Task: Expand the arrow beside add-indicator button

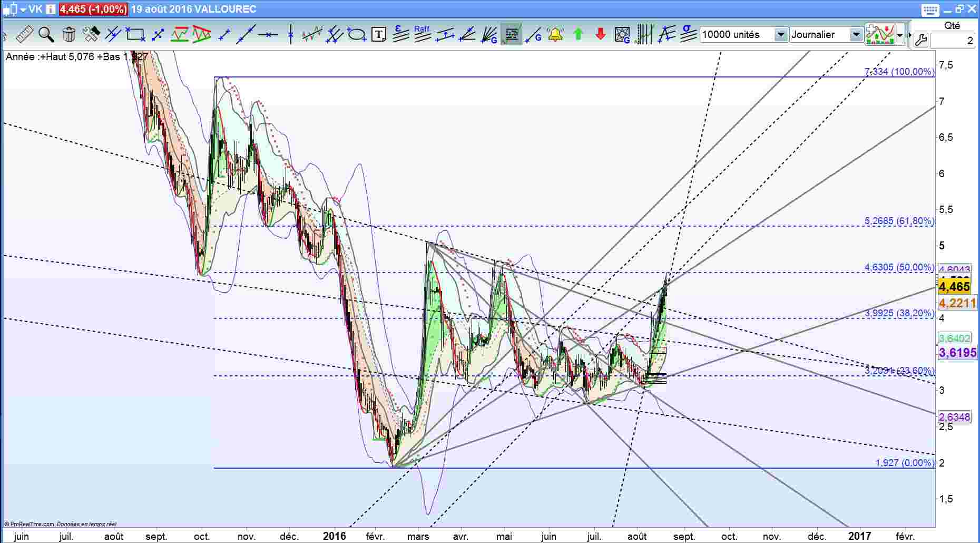Action: click(900, 35)
